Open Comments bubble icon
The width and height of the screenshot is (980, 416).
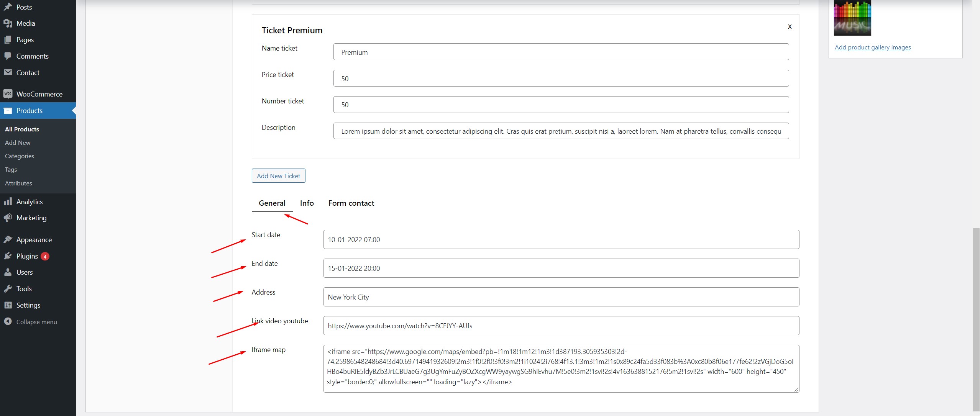[x=8, y=56]
